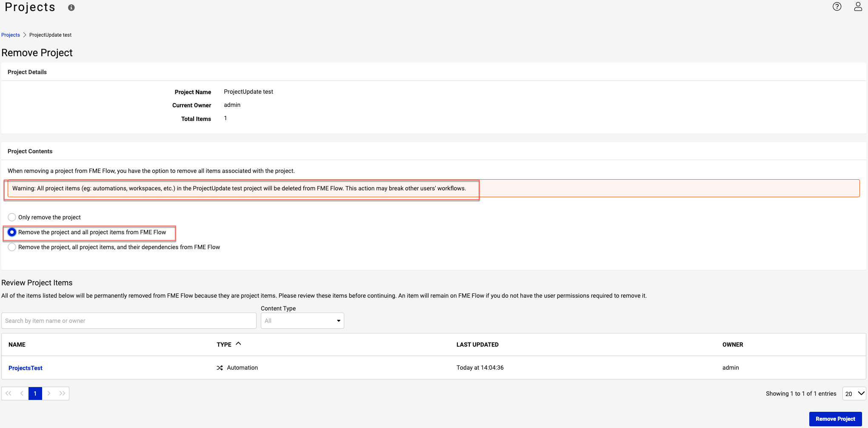Open the ProjectsTest item link
This screenshot has width=868, height=428.
[26, 368]
